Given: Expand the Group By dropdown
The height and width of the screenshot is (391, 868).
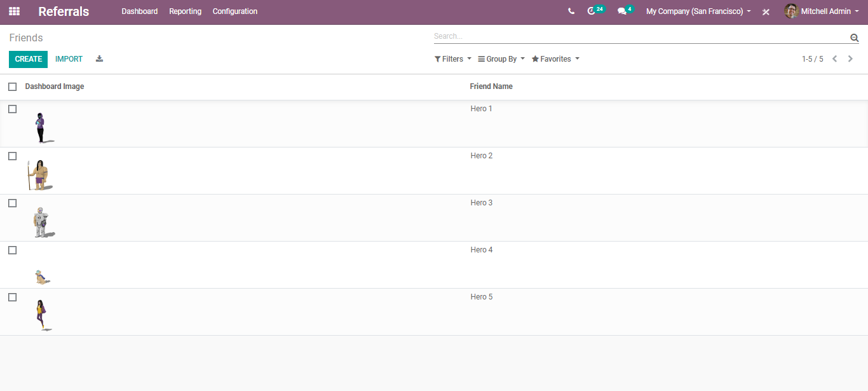Looking at the screenshot, I should coord(501,59).
